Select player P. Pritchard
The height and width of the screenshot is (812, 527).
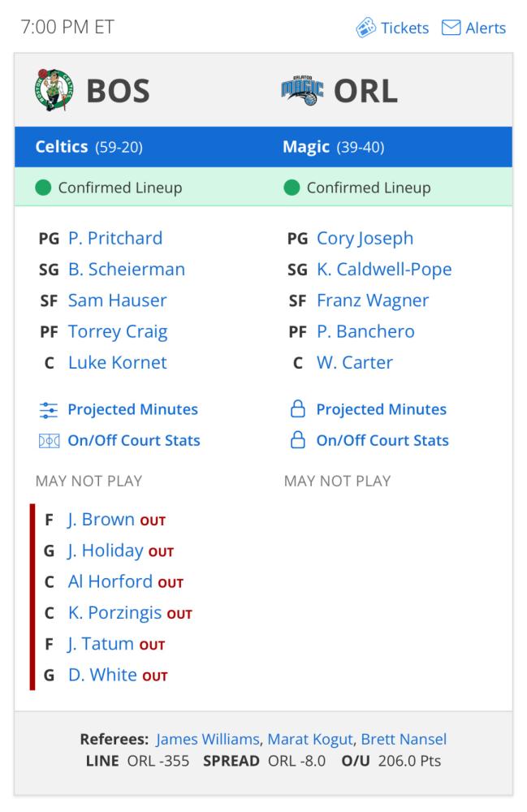pos(115,238)
